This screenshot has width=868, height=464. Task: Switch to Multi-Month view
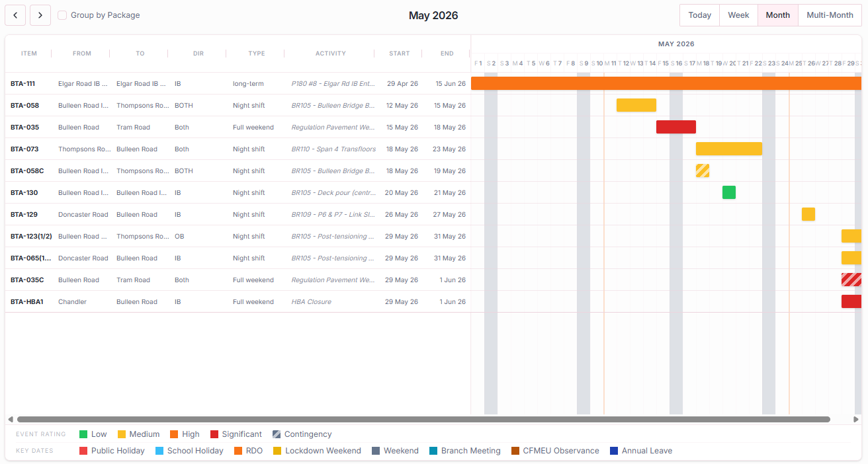pos(830,15)
